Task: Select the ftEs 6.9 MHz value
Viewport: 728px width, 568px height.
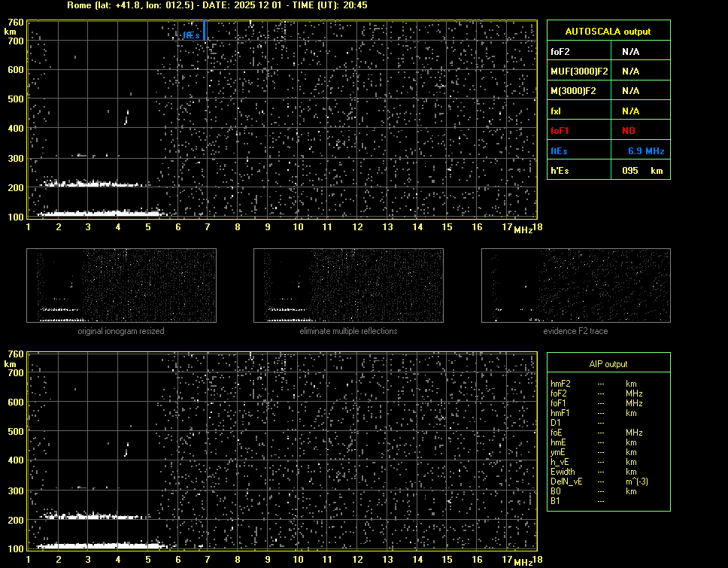Action: click(645, 150)
